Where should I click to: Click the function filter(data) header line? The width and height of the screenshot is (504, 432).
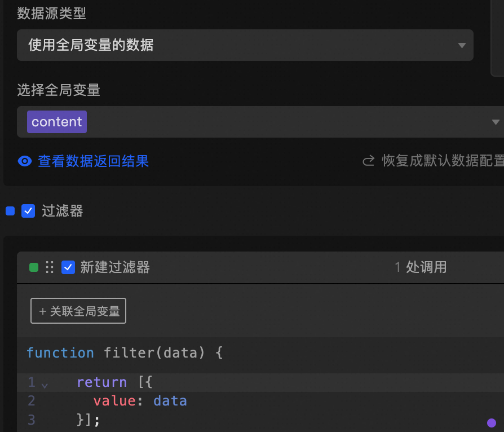[x=125, y=353]
